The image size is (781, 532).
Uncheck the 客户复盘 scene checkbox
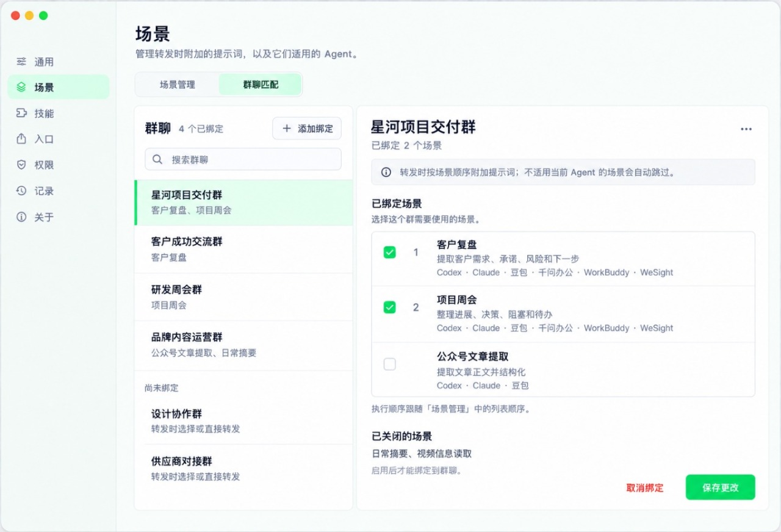[x=389, y=252]
